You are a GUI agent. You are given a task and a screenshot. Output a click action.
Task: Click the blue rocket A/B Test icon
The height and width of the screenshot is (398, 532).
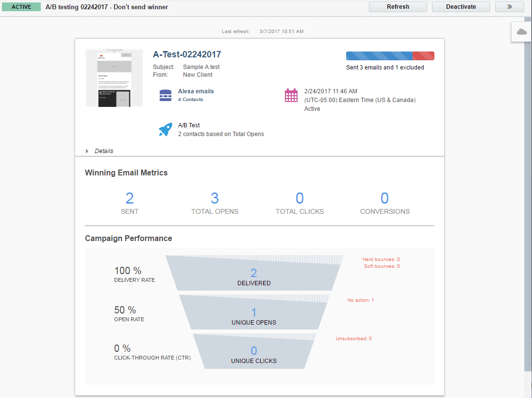(166, 130)
